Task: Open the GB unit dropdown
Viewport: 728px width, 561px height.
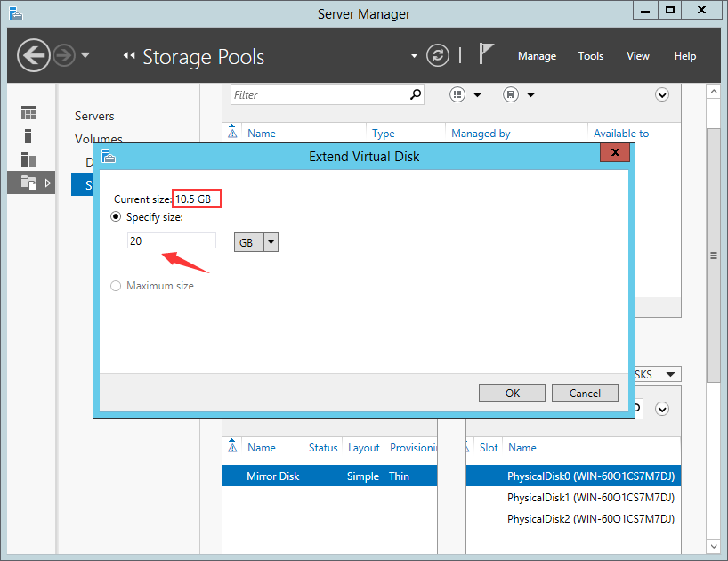Action: (x=271, y=241)
